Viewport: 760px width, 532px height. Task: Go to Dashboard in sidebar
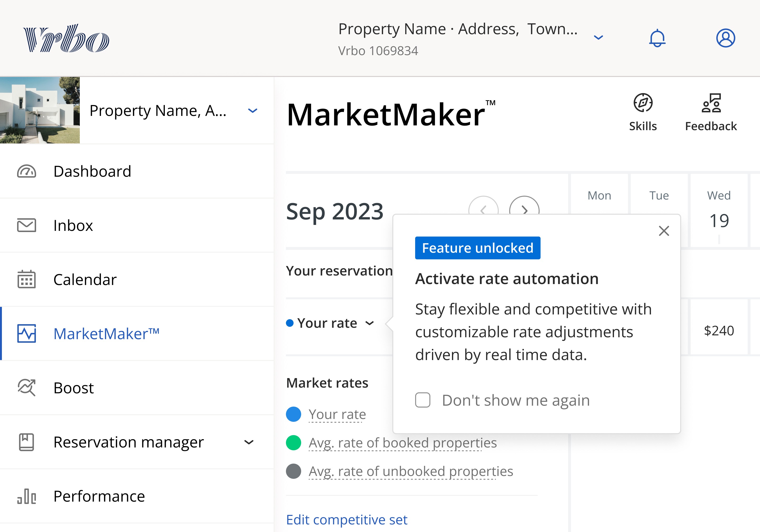(x=92, y=171)
